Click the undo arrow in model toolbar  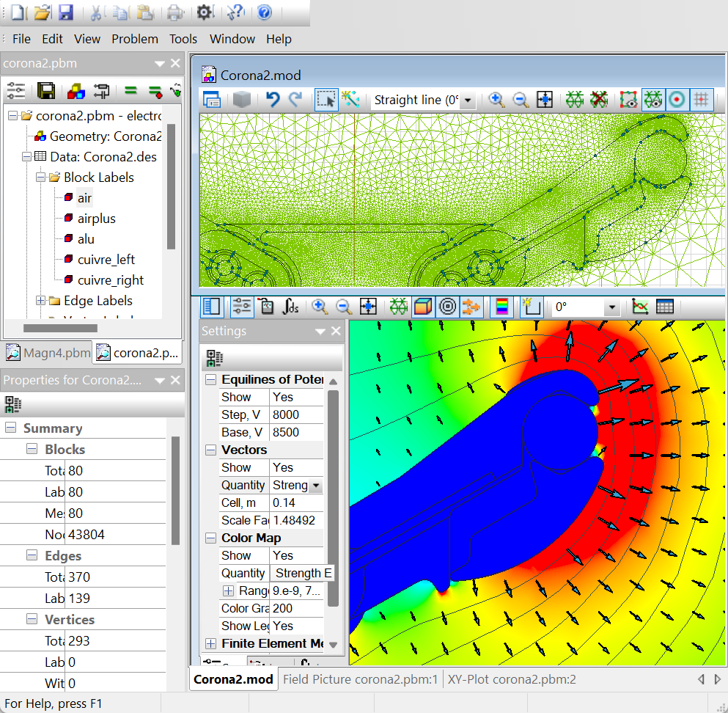[x=273, y=100]
